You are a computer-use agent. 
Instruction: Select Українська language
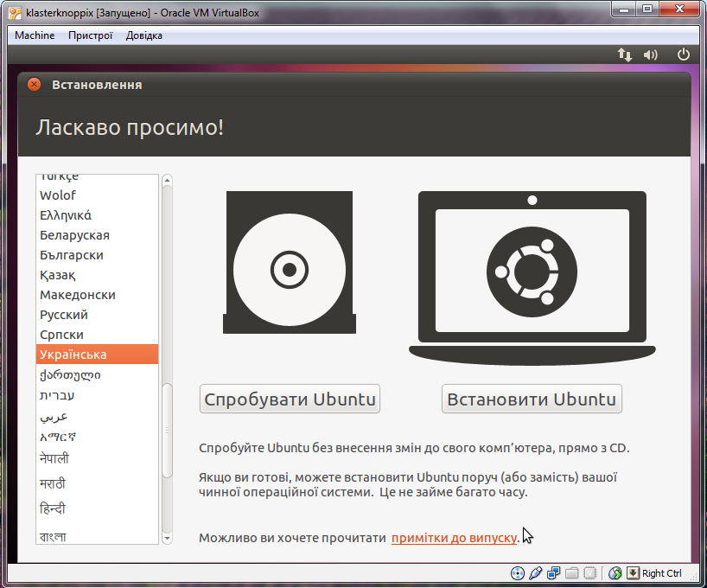click(97, 355)
